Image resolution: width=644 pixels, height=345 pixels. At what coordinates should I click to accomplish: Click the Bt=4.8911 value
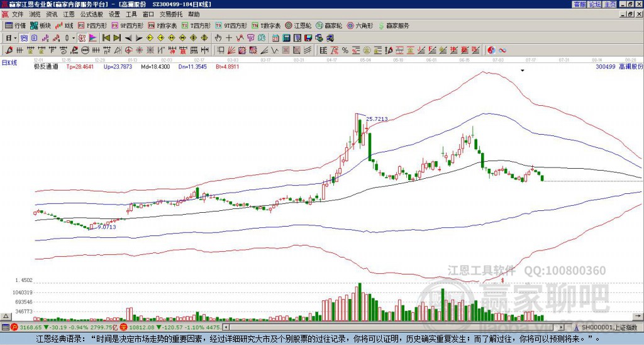tap(227, 66)
